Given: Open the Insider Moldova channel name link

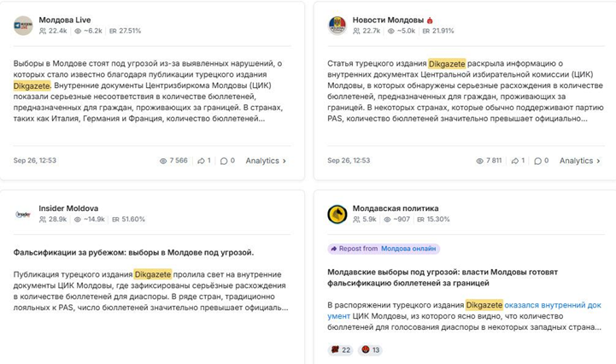Looking at the screenshot, I should pos(68,208).
